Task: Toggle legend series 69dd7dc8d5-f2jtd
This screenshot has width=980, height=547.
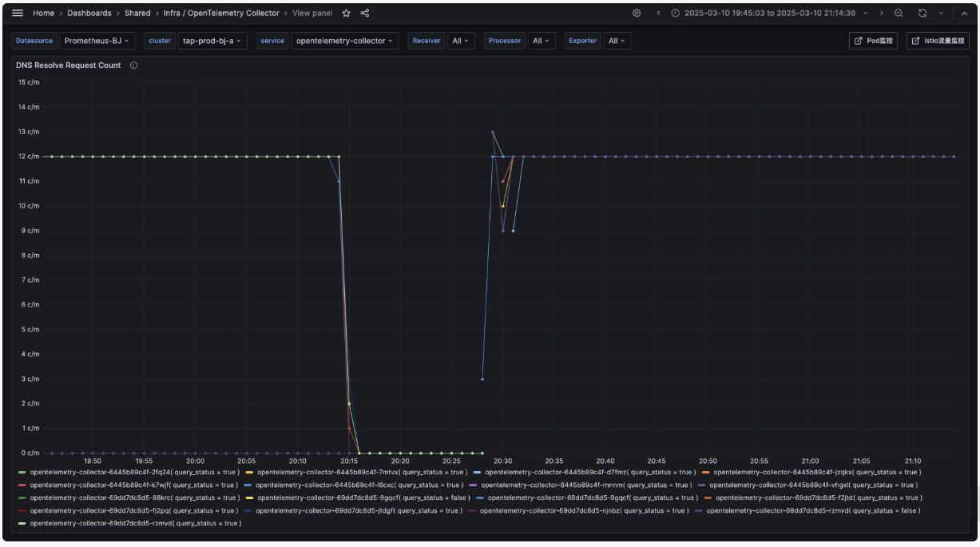Action: coord(819,498)
